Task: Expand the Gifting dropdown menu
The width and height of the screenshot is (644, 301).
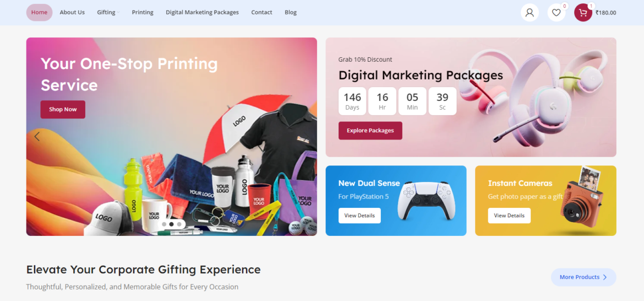Action: [x=108, y=12]
